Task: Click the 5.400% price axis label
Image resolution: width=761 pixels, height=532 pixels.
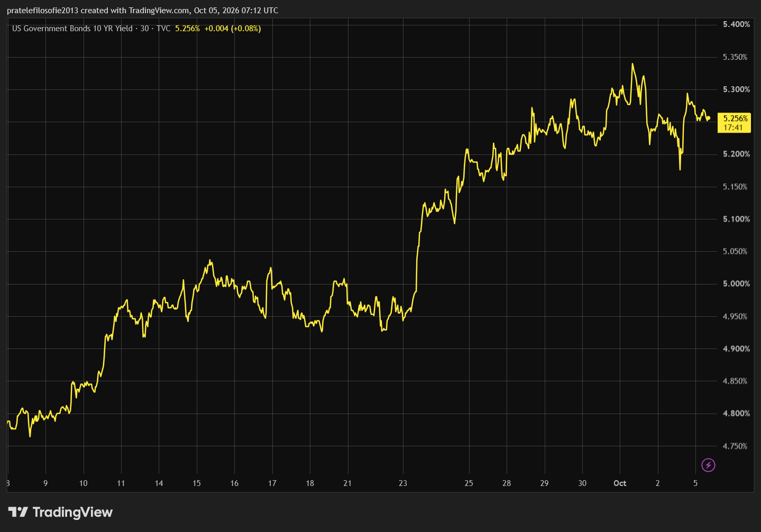Action: point(736,24)
